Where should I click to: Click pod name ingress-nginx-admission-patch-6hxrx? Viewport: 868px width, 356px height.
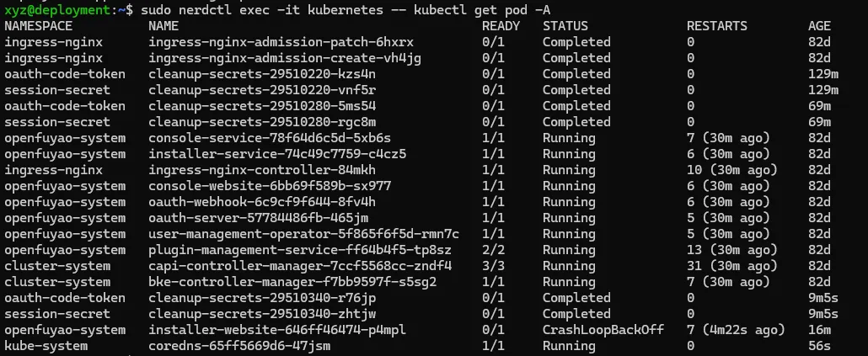(x=281, y=42)
